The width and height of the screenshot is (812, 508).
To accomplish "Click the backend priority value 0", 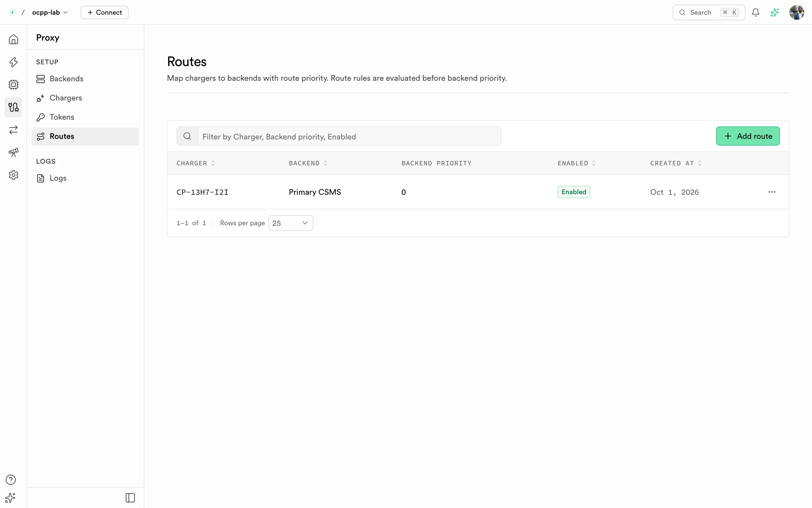I will click(x=403, y=192).
